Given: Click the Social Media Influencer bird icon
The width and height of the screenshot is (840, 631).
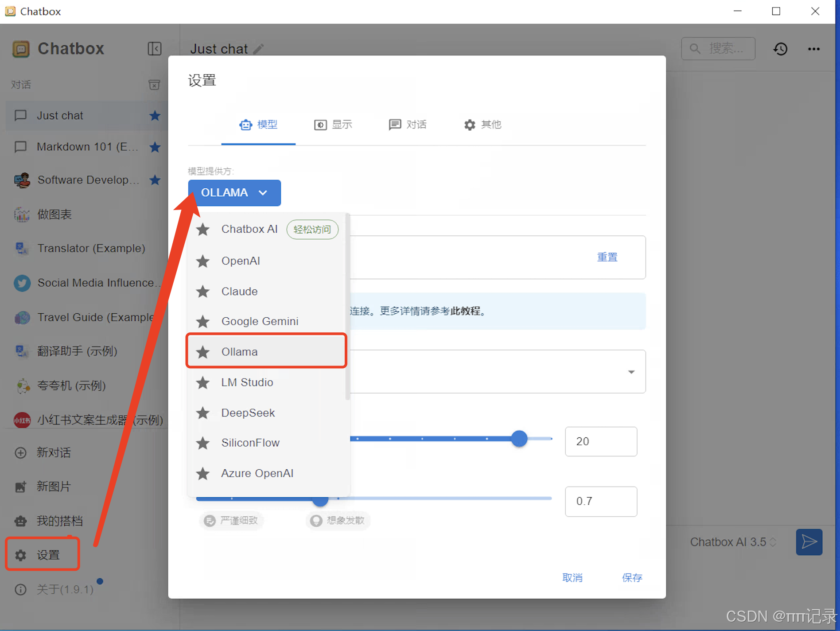Looking at the screenshot, I should click(x=22, y=283).
